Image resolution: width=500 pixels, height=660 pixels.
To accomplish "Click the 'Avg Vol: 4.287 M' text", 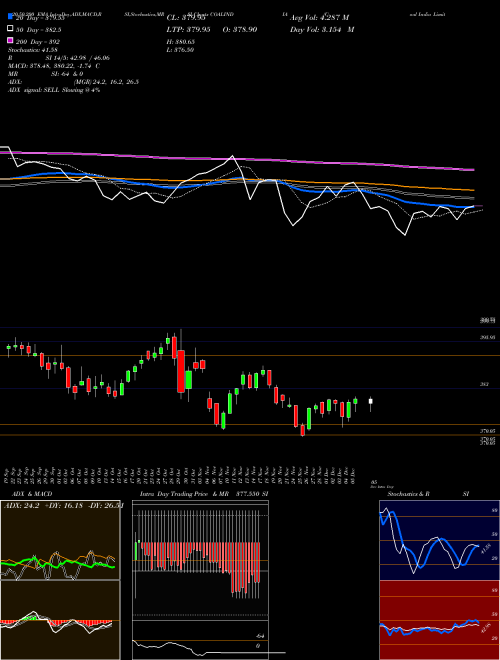I will tap(319, 18).
